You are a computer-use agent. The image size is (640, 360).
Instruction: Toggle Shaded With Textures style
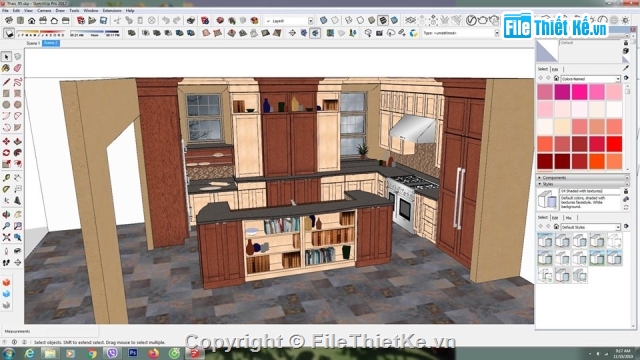point(383,20)
